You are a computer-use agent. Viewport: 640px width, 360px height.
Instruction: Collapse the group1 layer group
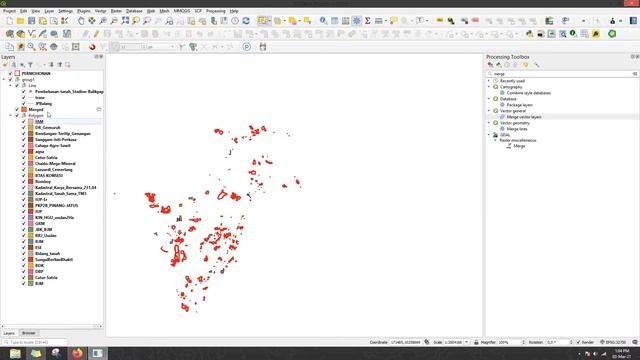[4, 80]
